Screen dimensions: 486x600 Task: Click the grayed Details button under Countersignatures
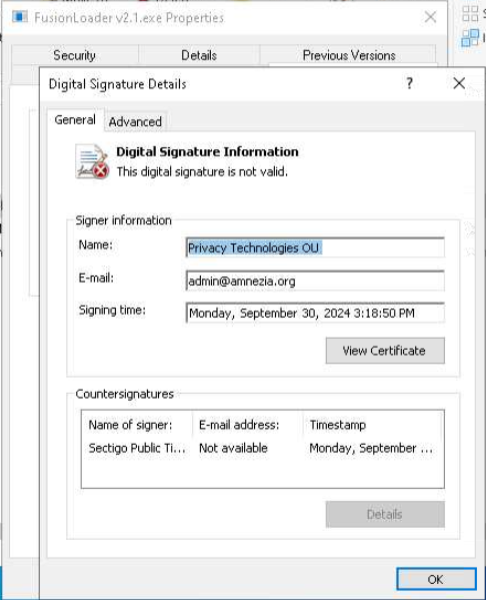click(385, 514)
